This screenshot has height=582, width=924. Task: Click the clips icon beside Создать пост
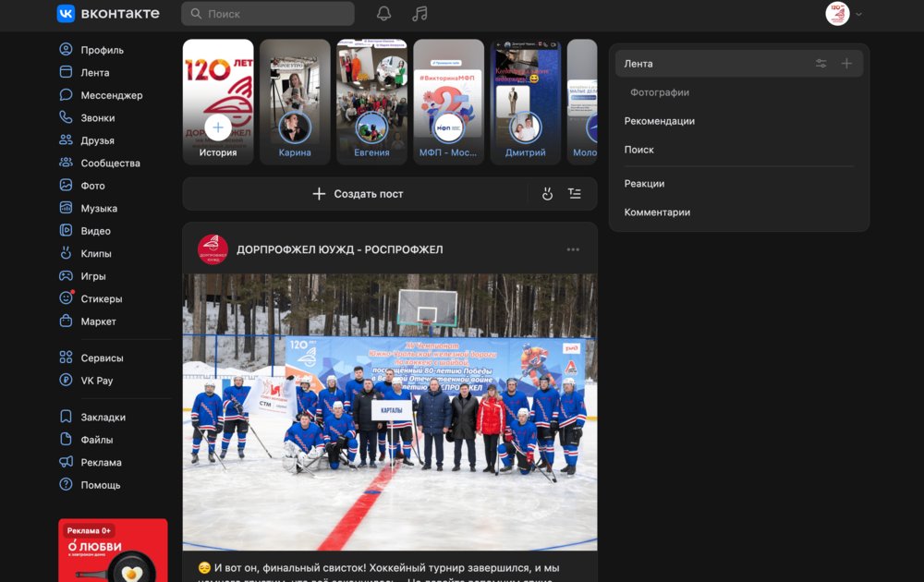547,194
